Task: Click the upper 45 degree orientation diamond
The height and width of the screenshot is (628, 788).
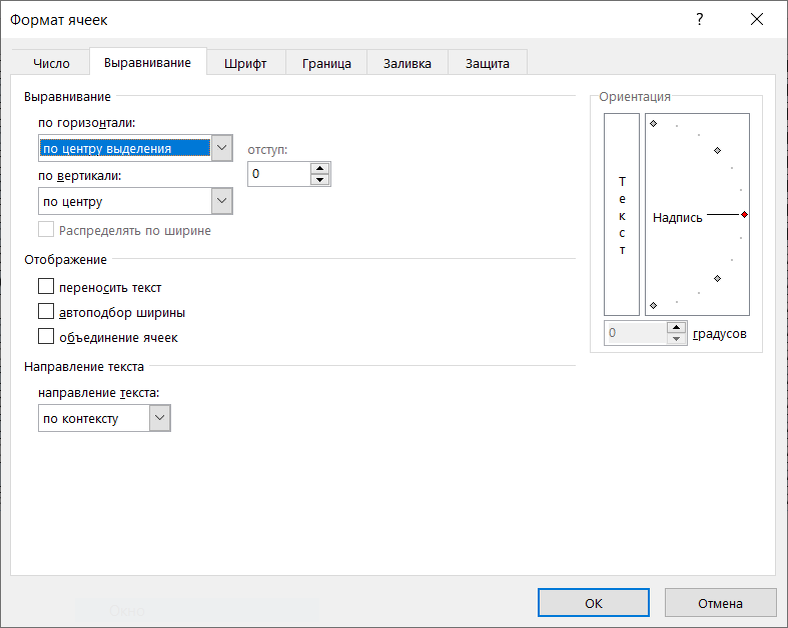Action: click(x=717, y=150)
